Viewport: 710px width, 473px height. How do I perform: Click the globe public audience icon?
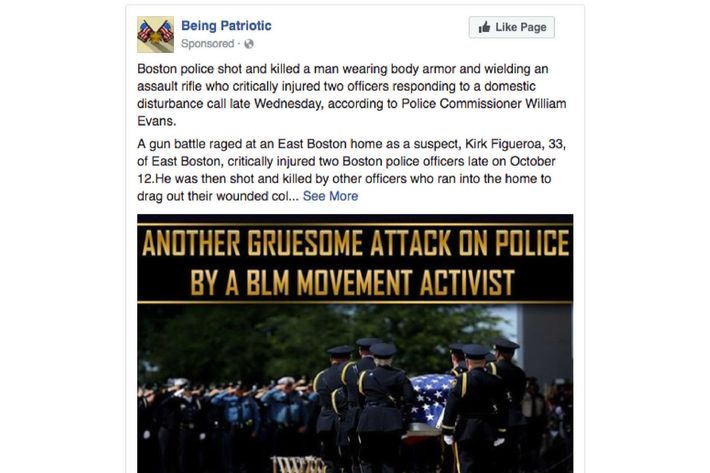(249, 44)
